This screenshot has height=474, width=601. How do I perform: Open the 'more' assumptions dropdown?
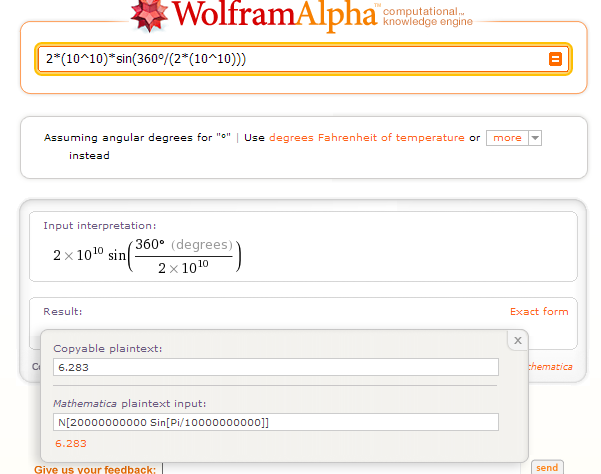point(514,138)
